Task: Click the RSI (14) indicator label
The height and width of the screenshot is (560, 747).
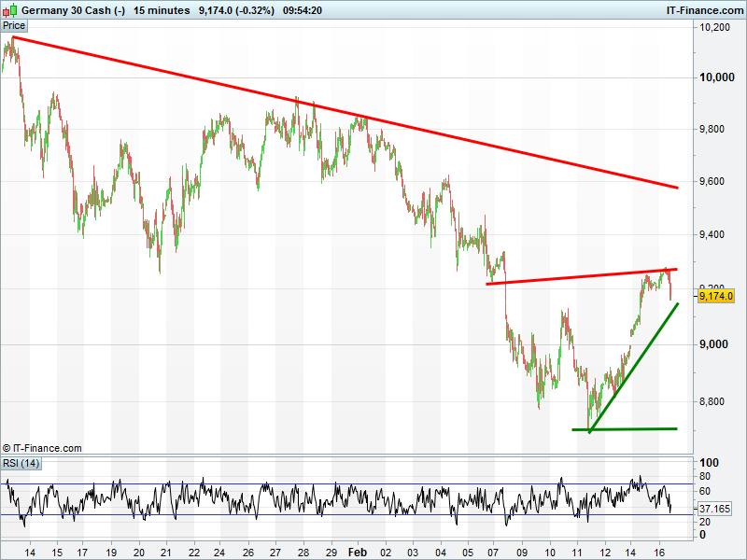Action: point(21,463)
